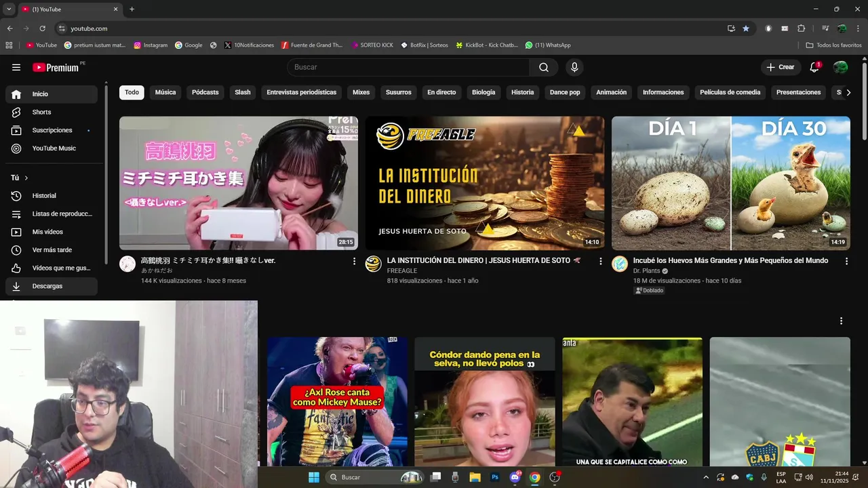Click the Dr. Plants channel name
The width and height of the screenshot is (868, 488).
646,270
